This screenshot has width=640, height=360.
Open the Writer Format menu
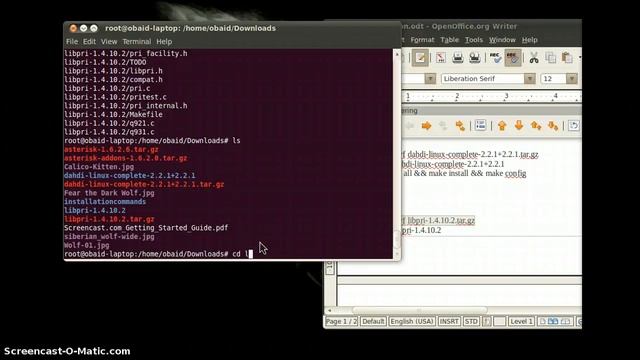(422, 40)
